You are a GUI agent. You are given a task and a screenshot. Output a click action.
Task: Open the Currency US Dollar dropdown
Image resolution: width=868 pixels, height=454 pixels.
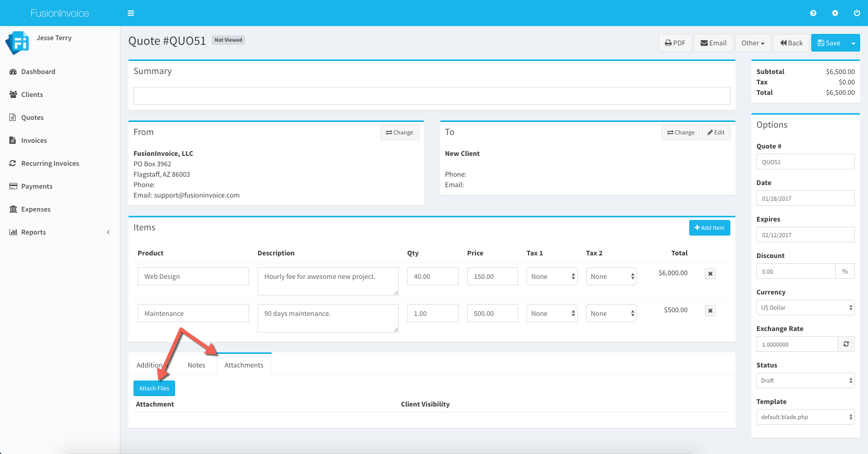[805, 308]
